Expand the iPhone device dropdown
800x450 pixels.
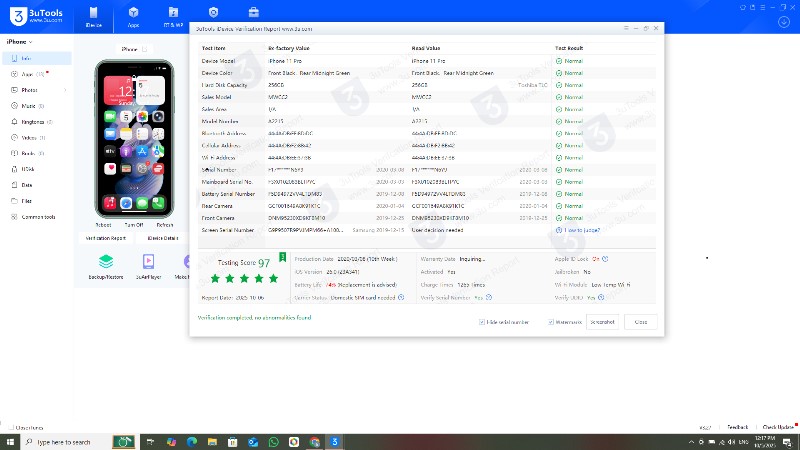tap(19, 42)
